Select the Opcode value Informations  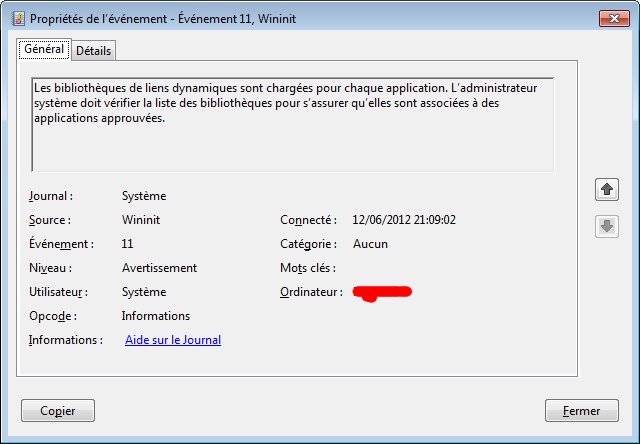click(156, 316)
